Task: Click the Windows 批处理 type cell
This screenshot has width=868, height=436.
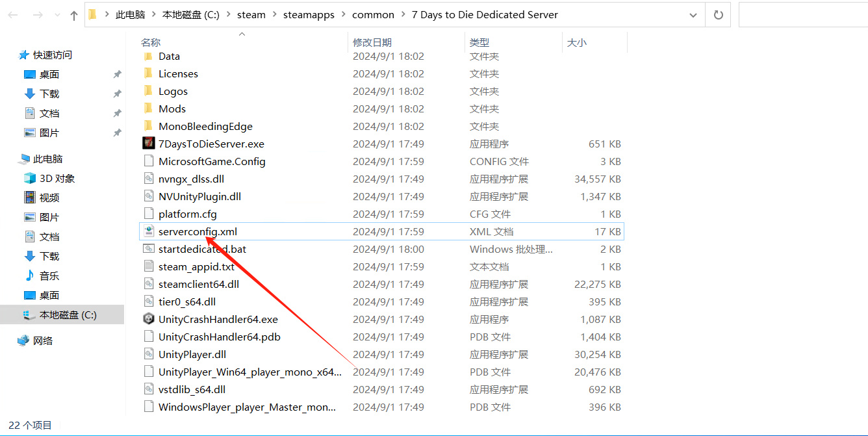Action: click(511, 249)
